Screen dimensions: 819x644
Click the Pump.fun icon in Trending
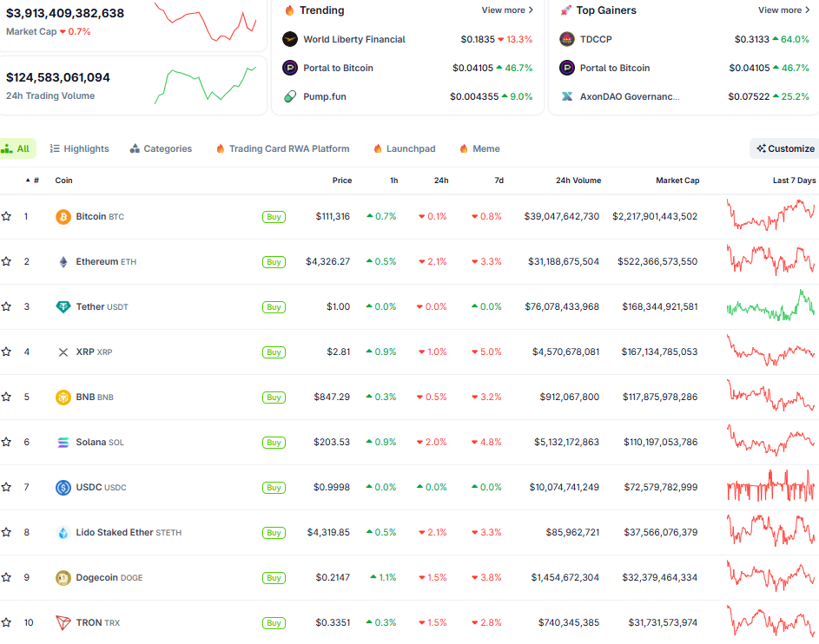pyautogui.click(x=288, y=98)
